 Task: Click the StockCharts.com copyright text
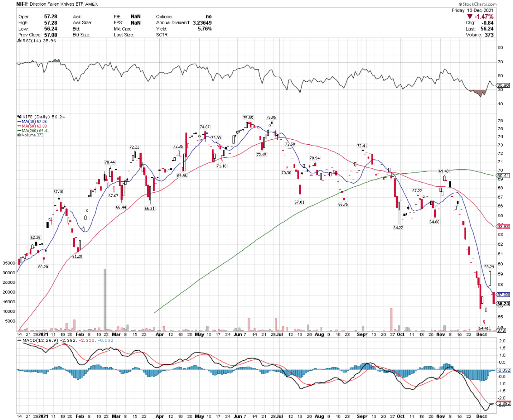(x=477, y=4)
